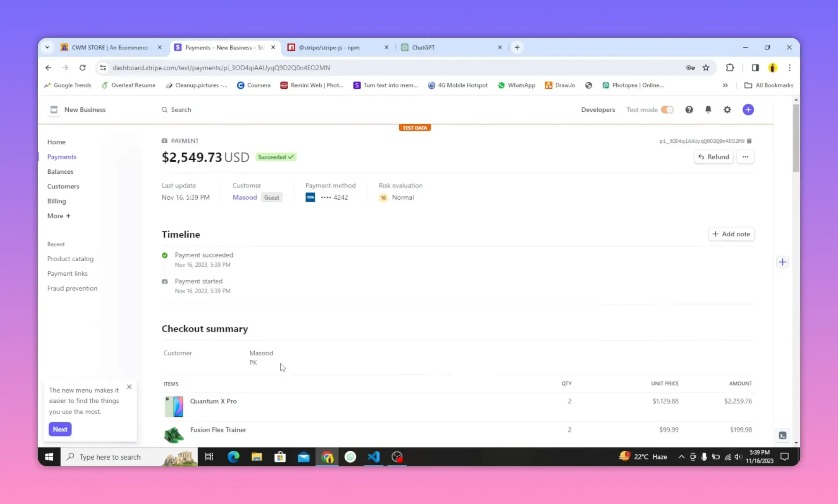Image resolution: width=838 pixels, height=504 pixels.
Task: Bookmark page via star icon
Action: coord(706,67)
